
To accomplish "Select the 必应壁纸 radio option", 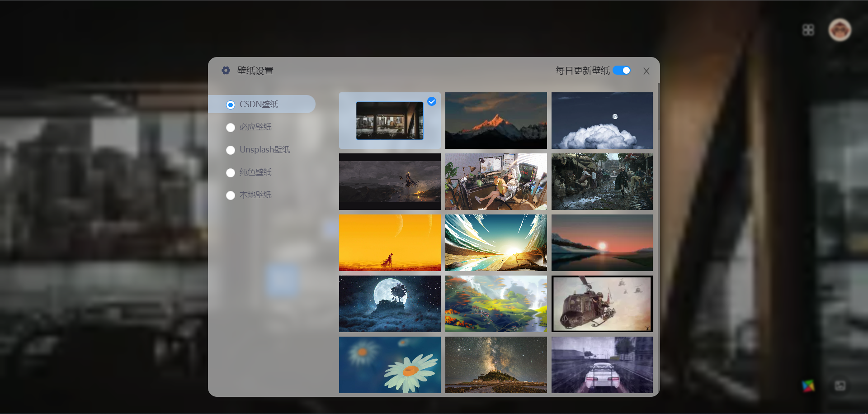I will 230,128.
